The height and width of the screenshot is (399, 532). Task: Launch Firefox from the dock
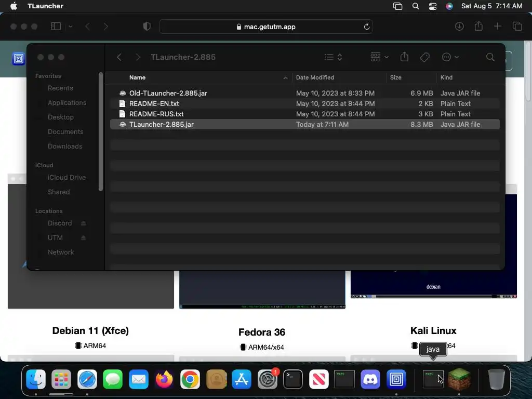click(164, 379)
